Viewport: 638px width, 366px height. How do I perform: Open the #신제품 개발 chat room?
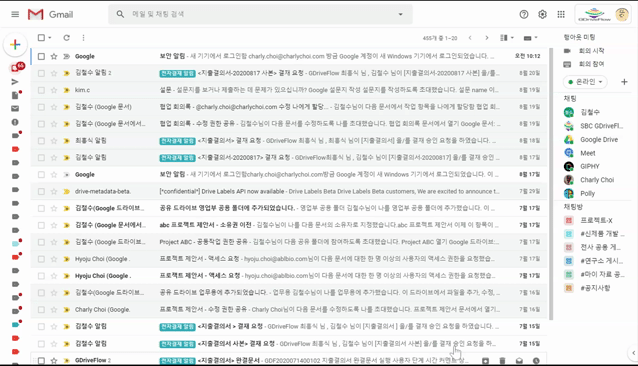(601, 234)
